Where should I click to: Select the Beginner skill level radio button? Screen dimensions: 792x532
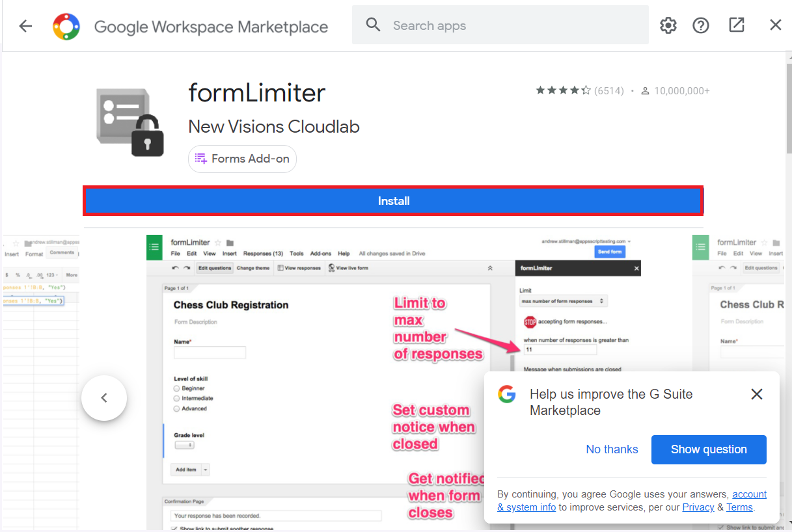(176, 388)
